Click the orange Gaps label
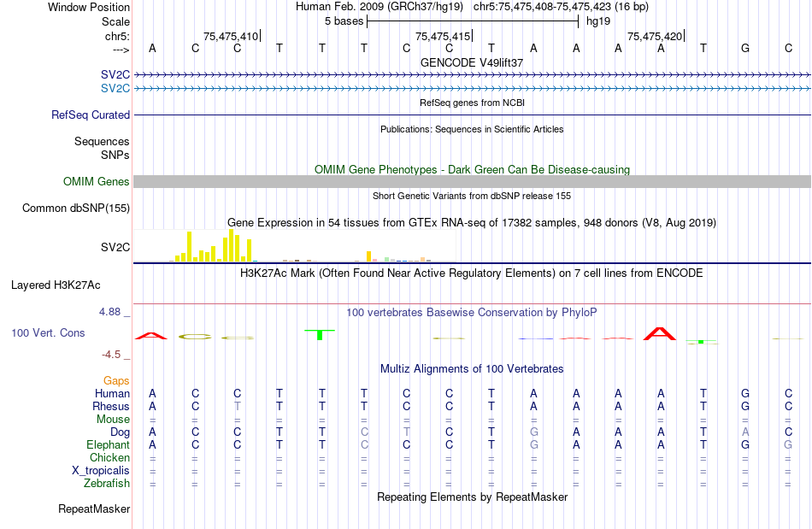This screenshot has height=529, width=812. coord(116,380)
